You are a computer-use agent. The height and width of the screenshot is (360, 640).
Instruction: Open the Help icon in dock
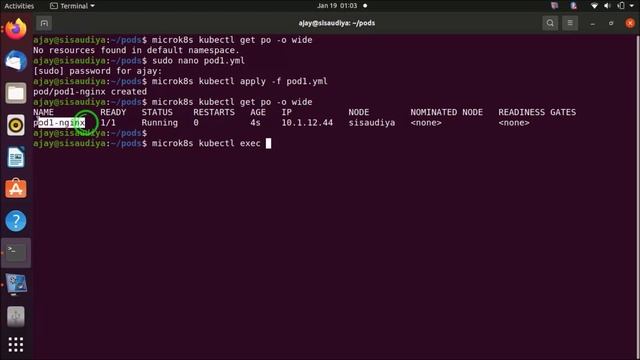pyautogui.click(x=16, y=221)
